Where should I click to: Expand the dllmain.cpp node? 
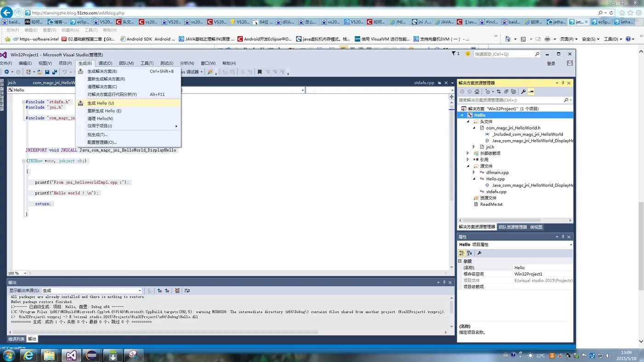click(x=474, y=173)
